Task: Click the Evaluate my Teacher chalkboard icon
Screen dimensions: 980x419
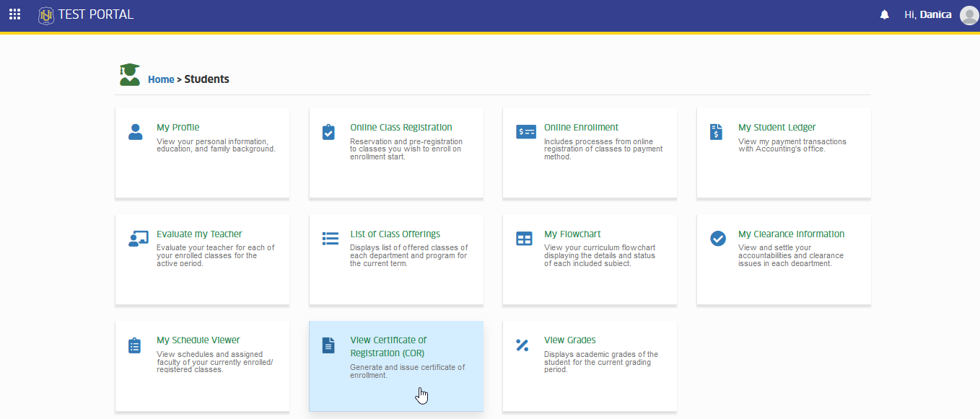Action: (x=138, y=239)
